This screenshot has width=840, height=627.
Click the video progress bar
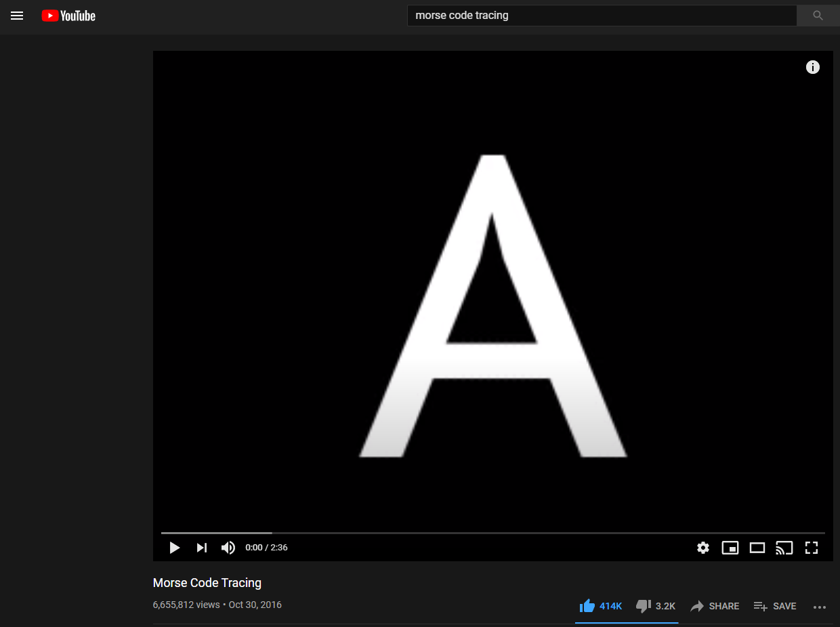(492, 533)
